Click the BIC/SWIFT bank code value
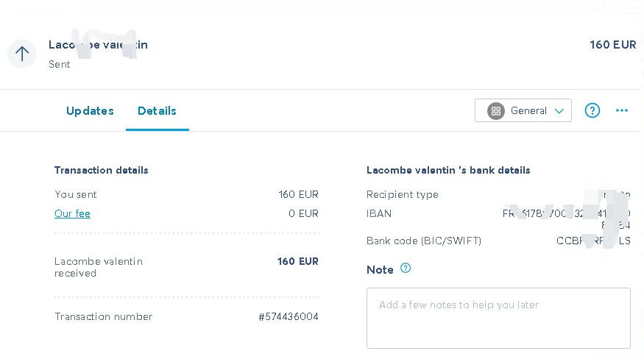 tap(593, 241)
